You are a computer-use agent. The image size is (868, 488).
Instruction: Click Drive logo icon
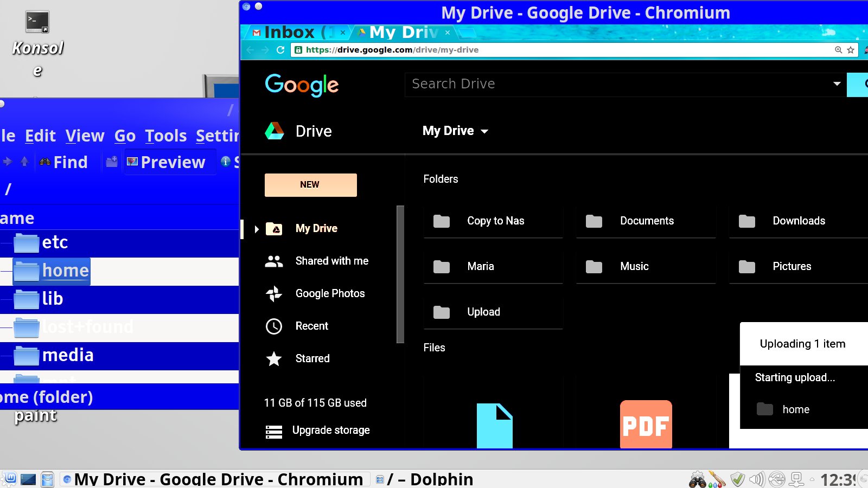tap(275, 131)
